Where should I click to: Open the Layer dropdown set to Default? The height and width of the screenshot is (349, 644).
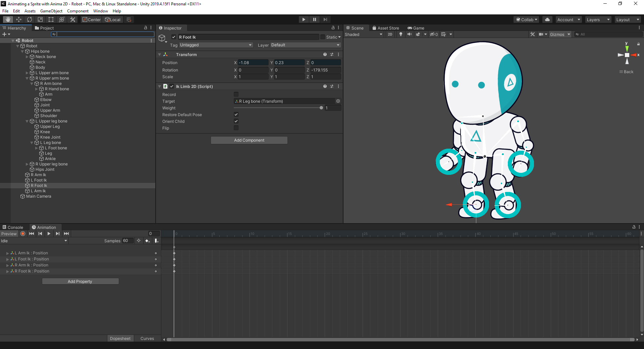click(x=305, y=45)
